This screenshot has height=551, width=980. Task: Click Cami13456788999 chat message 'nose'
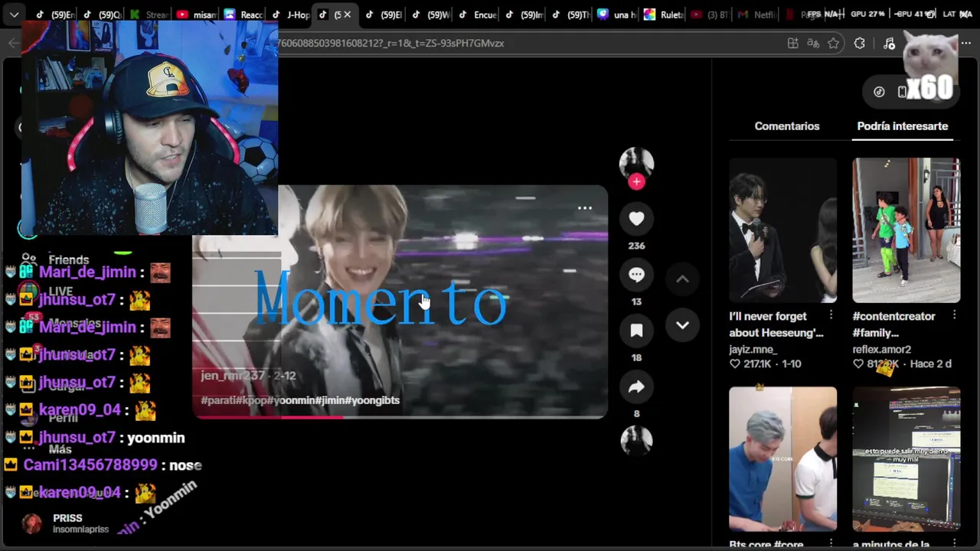coord(185,465)
